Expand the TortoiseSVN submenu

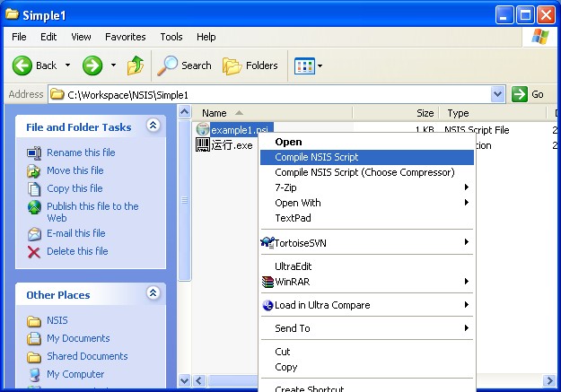tap(367, 243)
